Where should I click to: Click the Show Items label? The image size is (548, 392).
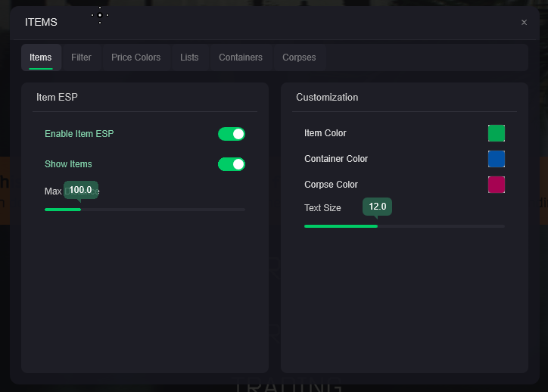tap(68, 164)
